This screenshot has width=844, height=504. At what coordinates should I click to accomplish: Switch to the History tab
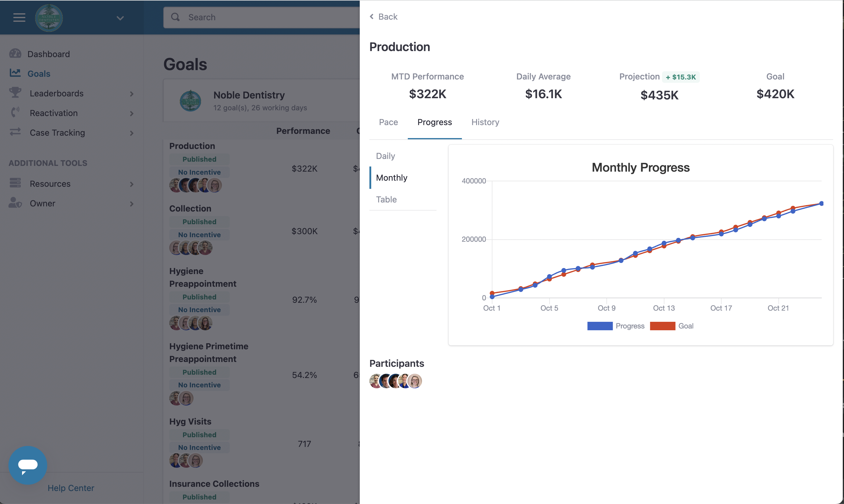[485, 122]
